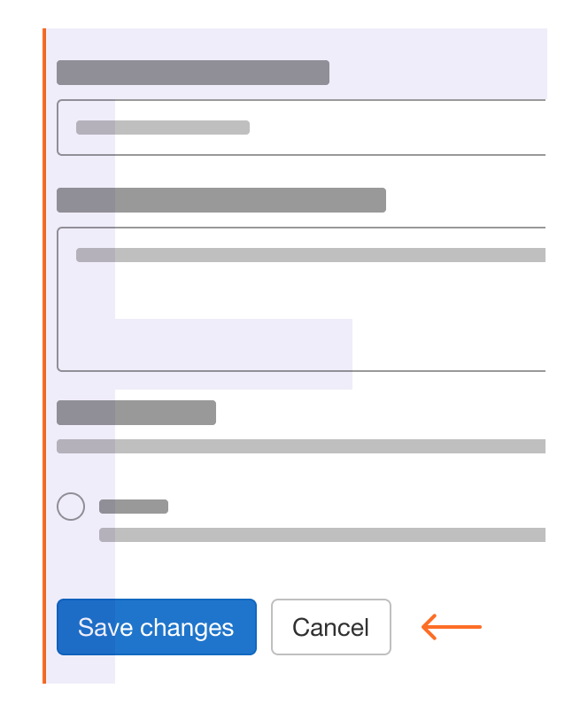Click the wide gray helper bar under the label
Viewport: 588px width, 712px height.
[x=301, y=445]
